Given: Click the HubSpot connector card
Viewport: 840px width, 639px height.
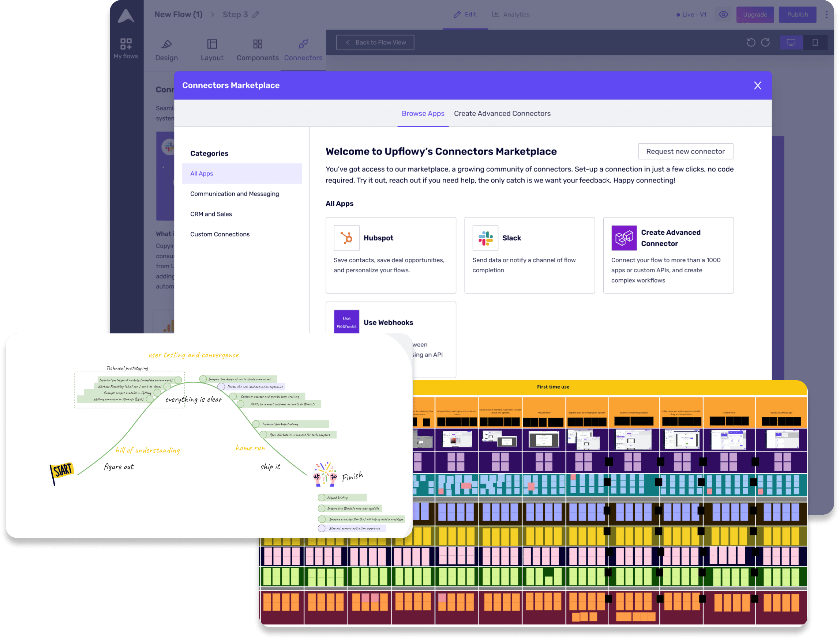Looking at the screenshot, I should coord(390,254).
